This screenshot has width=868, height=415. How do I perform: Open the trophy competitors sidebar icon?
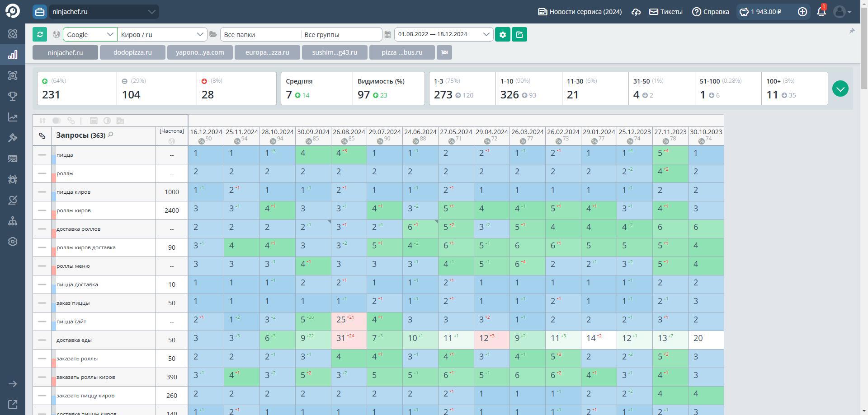(x=13, y=96)
